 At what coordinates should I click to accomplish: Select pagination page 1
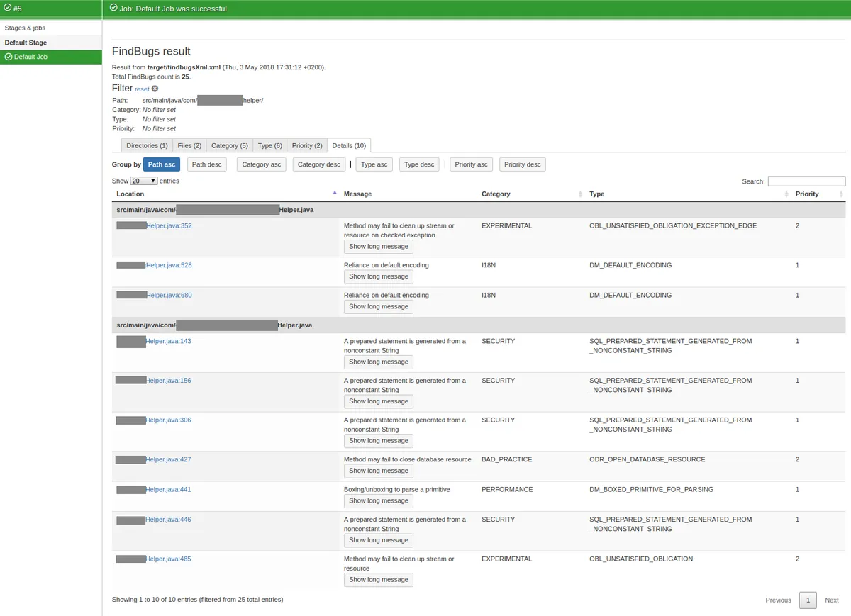808,600
